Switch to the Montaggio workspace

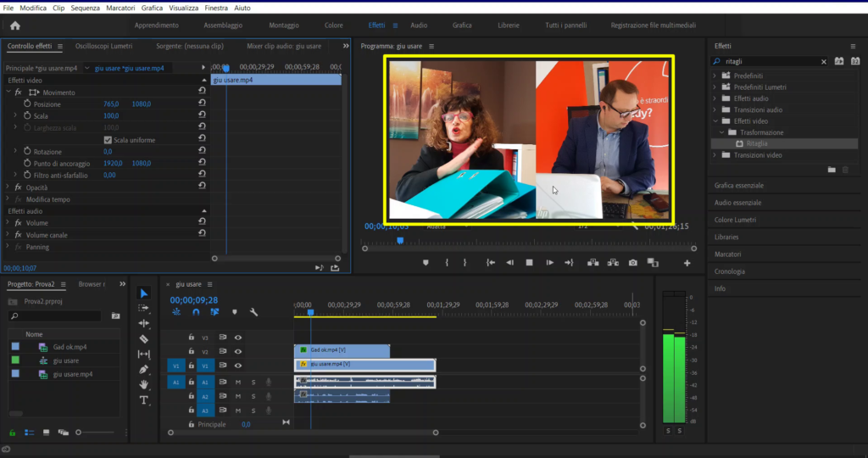click(x=284, y=25)
